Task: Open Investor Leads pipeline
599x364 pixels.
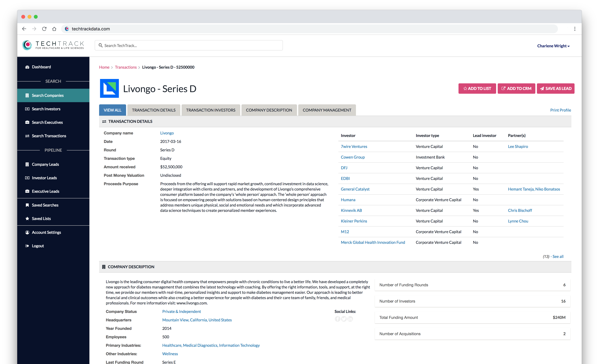Action: 53,178
